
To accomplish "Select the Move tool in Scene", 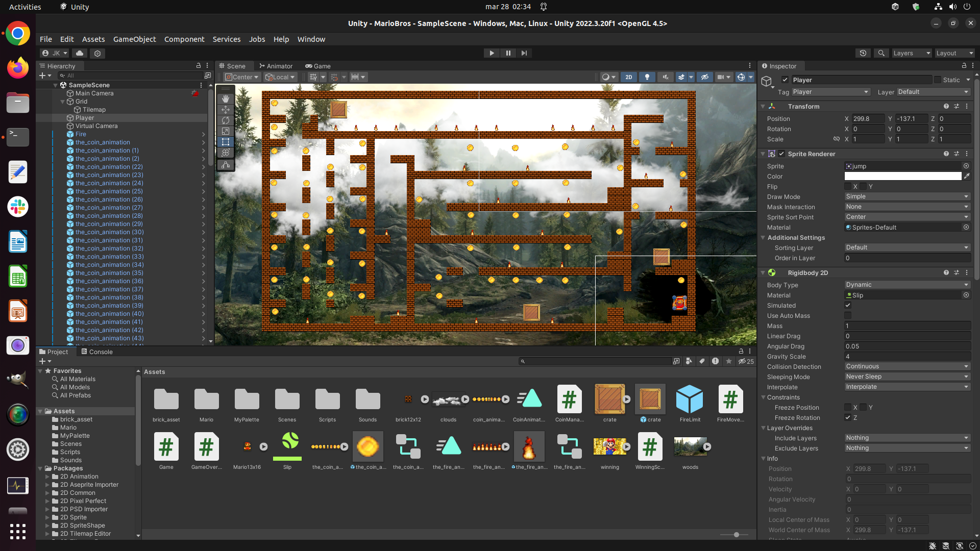I will 225,110.
